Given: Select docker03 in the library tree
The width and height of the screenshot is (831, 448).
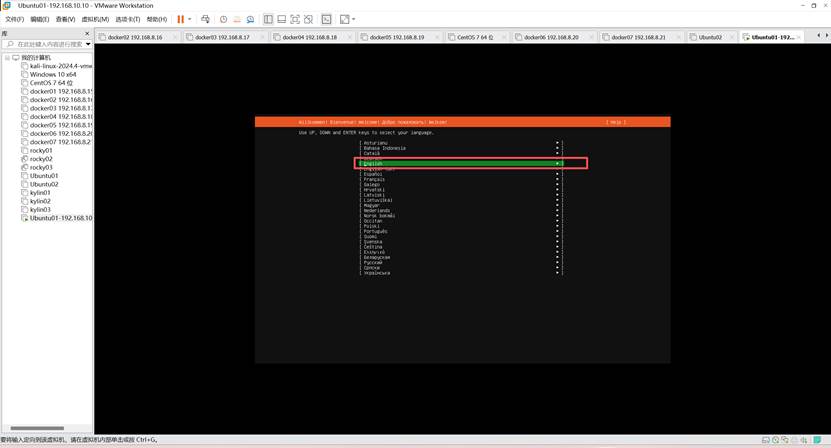Looking at the screenshot, I should [x=60, y=108].
